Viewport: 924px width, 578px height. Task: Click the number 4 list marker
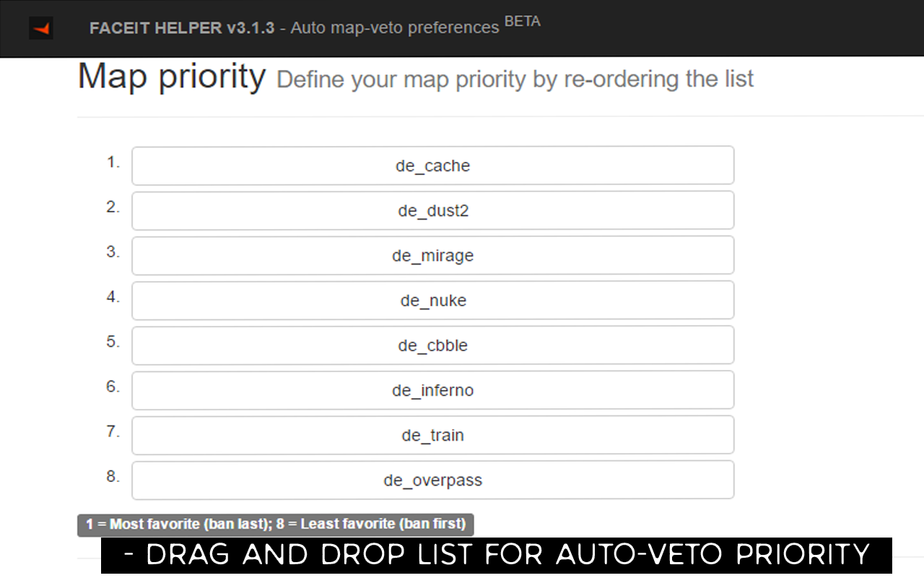click(x=113, y=297)
